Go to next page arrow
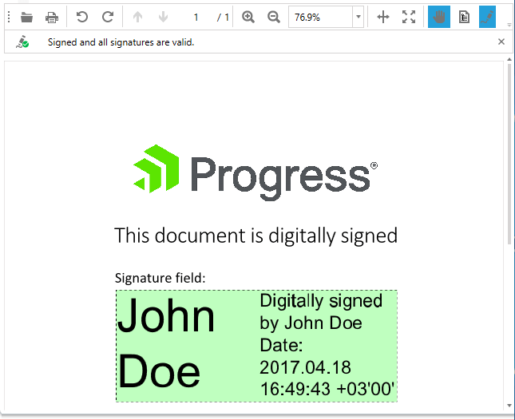This screenshot has height=420, width=515. click(163, 17)
